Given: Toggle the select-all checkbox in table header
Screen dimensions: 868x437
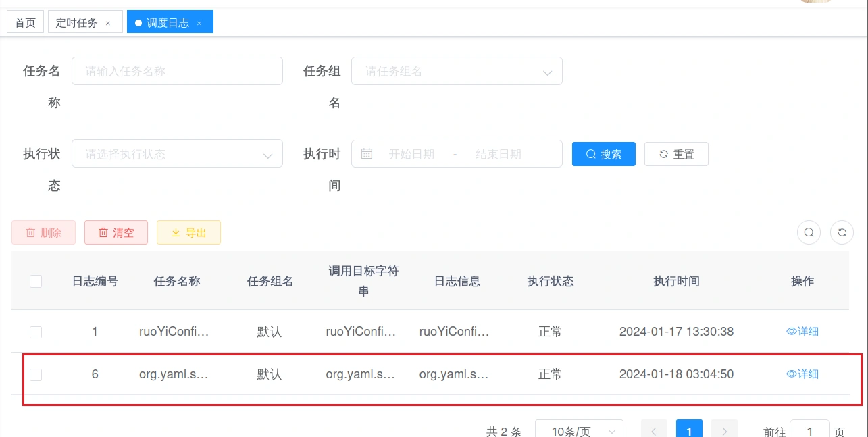Looking at the screenshot, I should coord(36,282).
